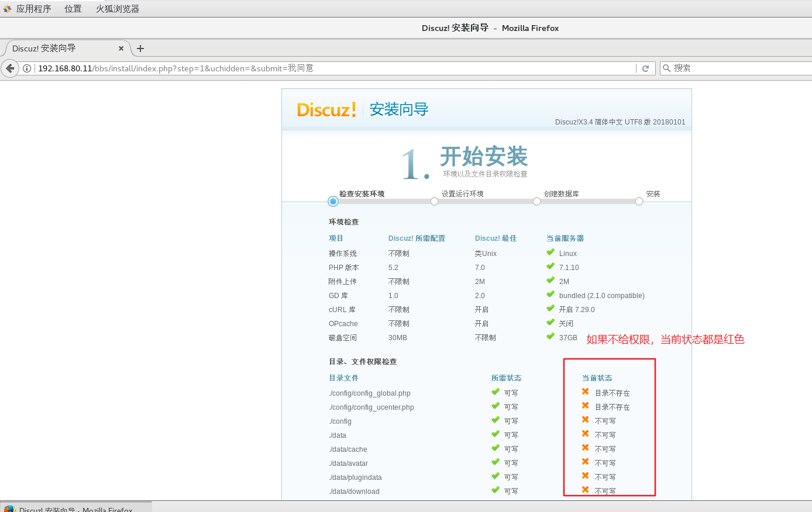The width and height of the screenshot is (812, 512).
Task: Click the 磁盘空间 row label
Action: [343, 338]
